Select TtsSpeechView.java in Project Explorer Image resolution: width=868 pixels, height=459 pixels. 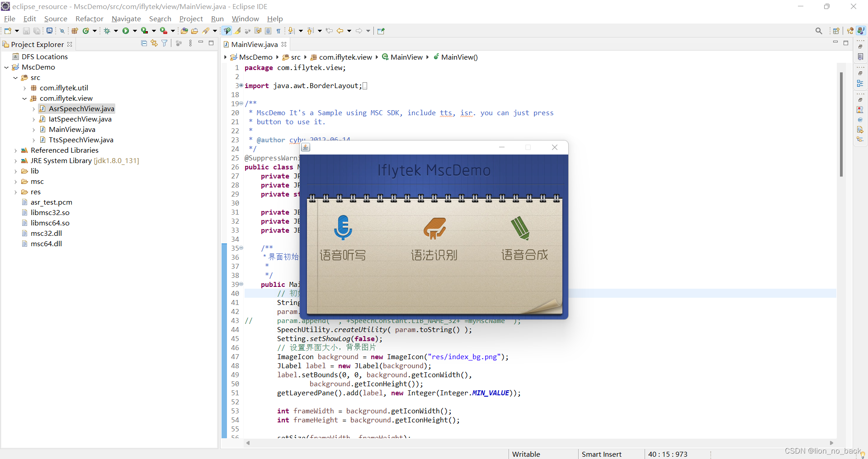pyautogui.click(x=81, y=140)
